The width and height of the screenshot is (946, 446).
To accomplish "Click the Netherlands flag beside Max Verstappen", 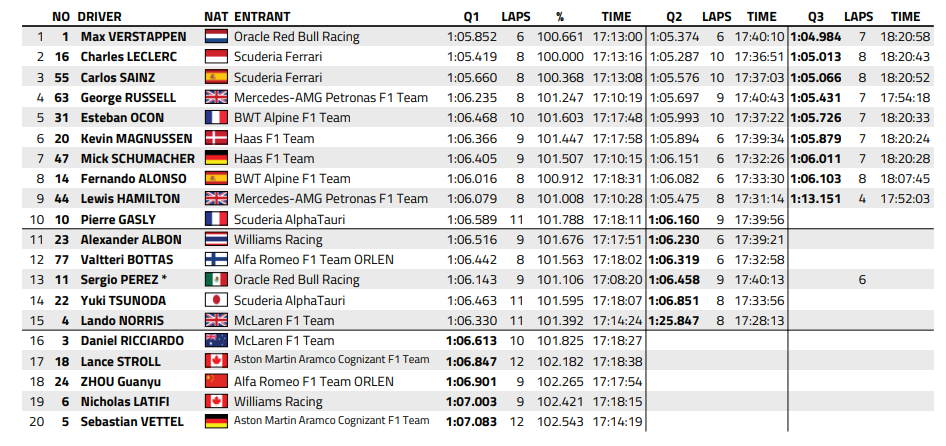I will [x=216, y=37].
